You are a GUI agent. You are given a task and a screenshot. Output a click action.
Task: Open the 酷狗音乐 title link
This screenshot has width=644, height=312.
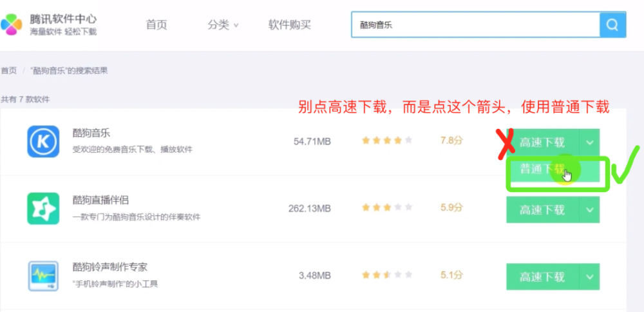click(x=91, y=133)
